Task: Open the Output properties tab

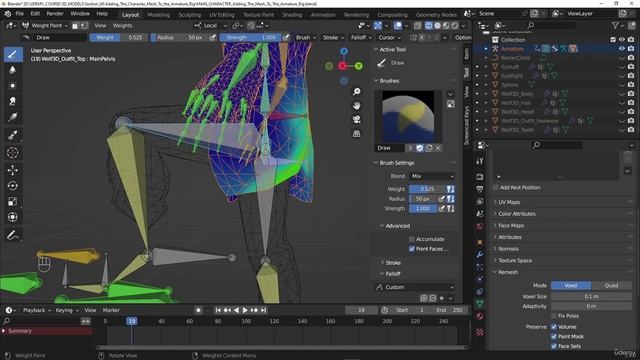Action: point(480,189)
